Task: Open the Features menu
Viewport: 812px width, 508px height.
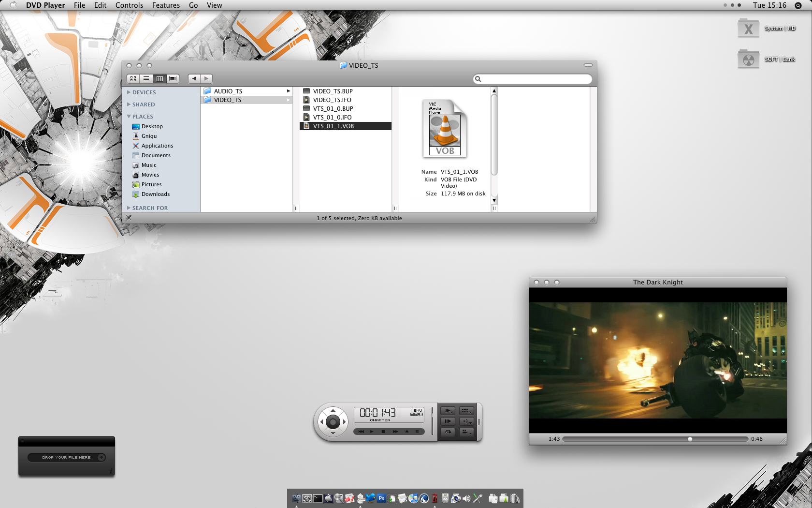Action: (166, 5)
